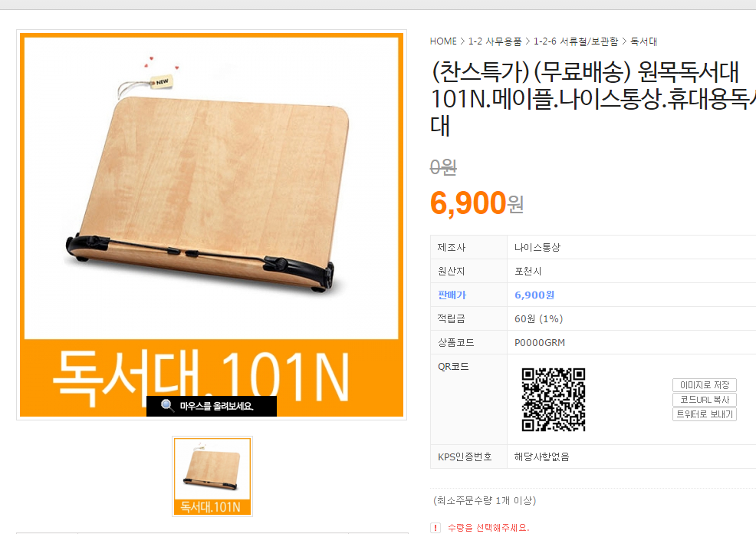The image size is (756, 534).
Task: Open 1-2-6 서류철/보관함 breadcrumb link
Action: [576, 41]
